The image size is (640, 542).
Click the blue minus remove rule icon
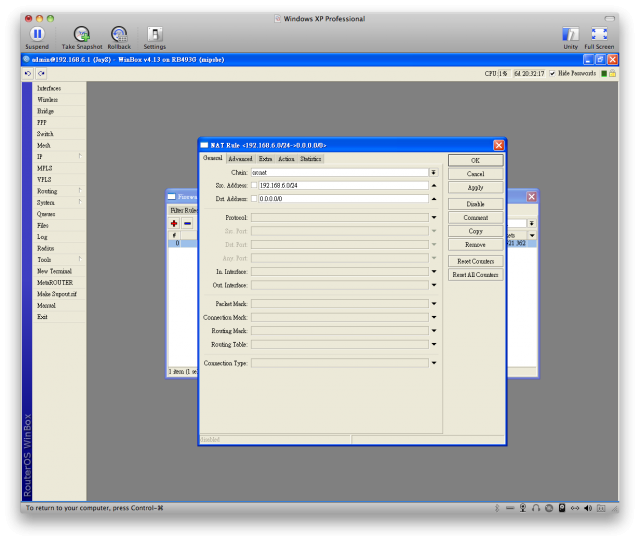click(x=187, y=223)
